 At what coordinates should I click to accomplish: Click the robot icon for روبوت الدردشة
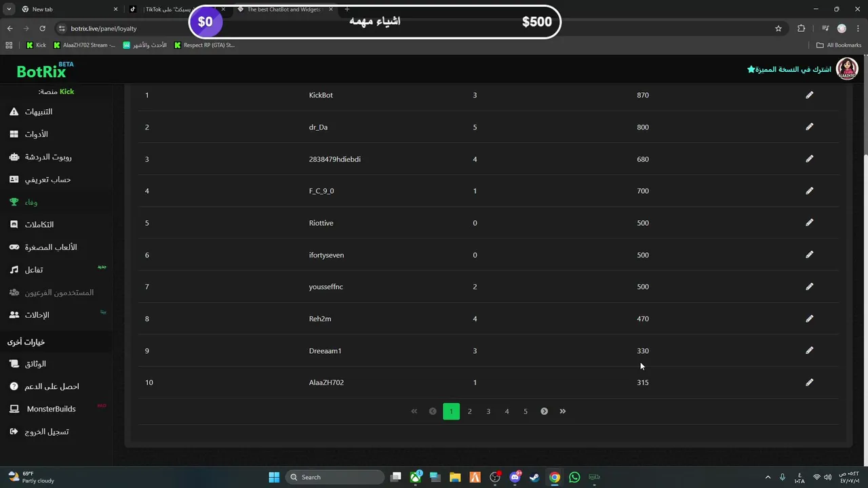click(14, 157)
